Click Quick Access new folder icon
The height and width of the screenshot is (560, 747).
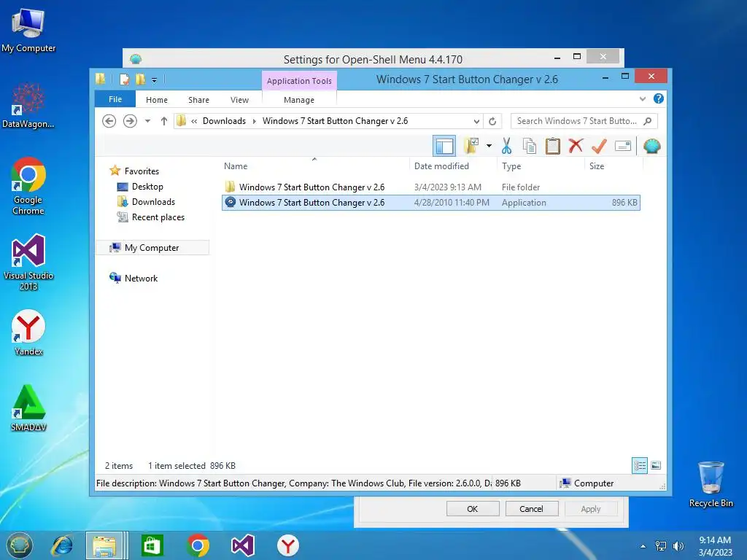pyautogui.click(x=140, y=79)
